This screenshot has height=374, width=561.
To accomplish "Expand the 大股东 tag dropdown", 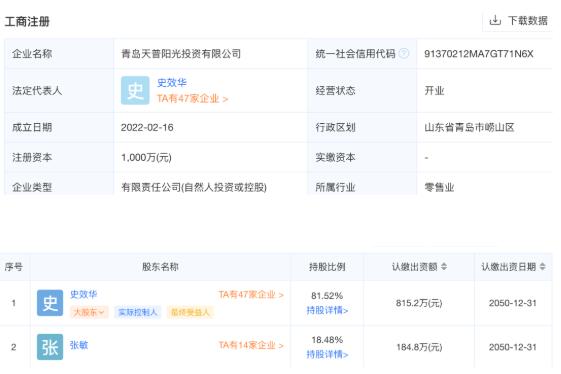I will [x=89, y=312].
